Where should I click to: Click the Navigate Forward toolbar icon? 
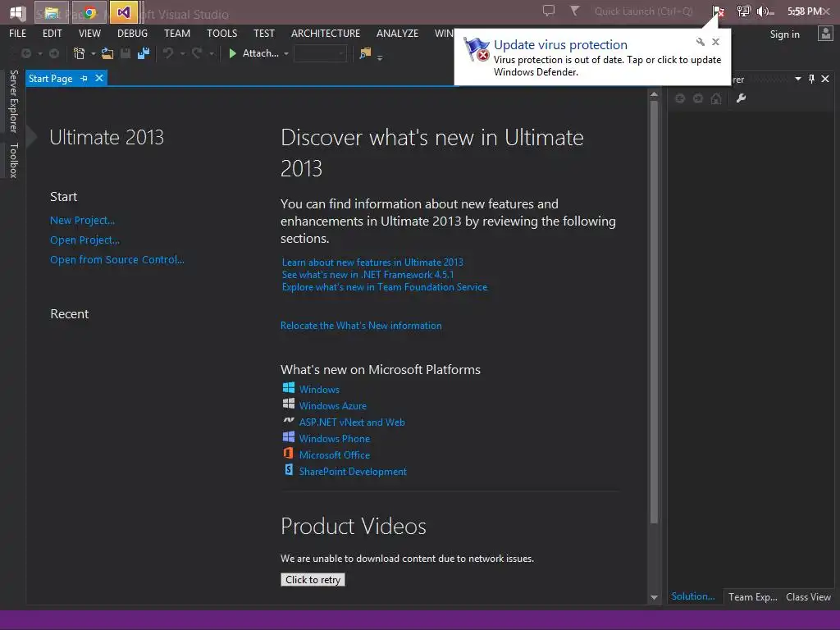click(54, 53)
